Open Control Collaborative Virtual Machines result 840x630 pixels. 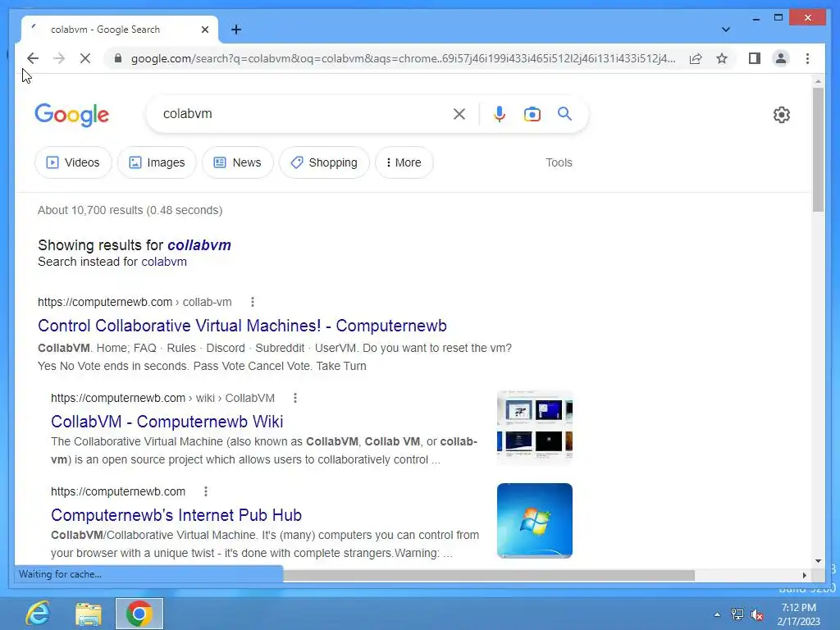tap(242, 326)
